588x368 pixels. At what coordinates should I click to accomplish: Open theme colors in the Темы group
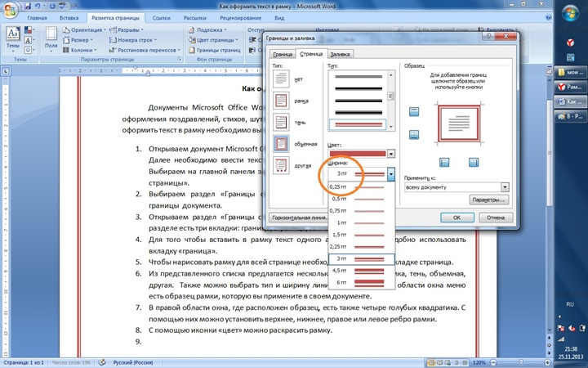tap(29, 29)
